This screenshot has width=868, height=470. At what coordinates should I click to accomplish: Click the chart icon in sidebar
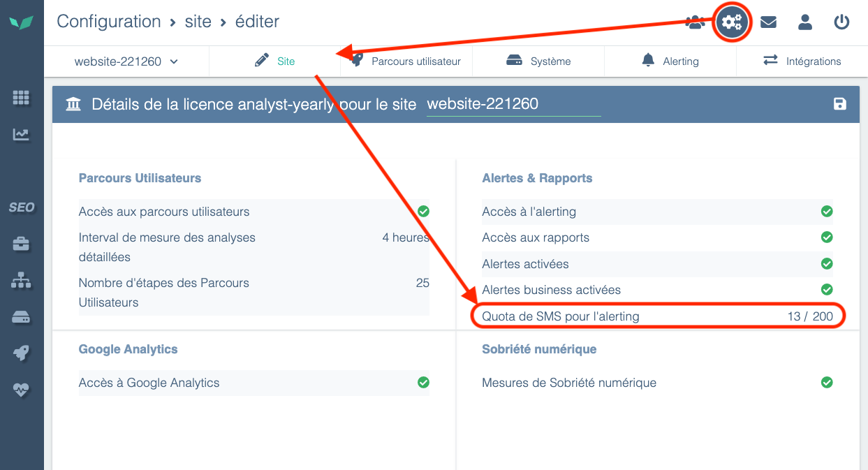(x=21, y=135)
